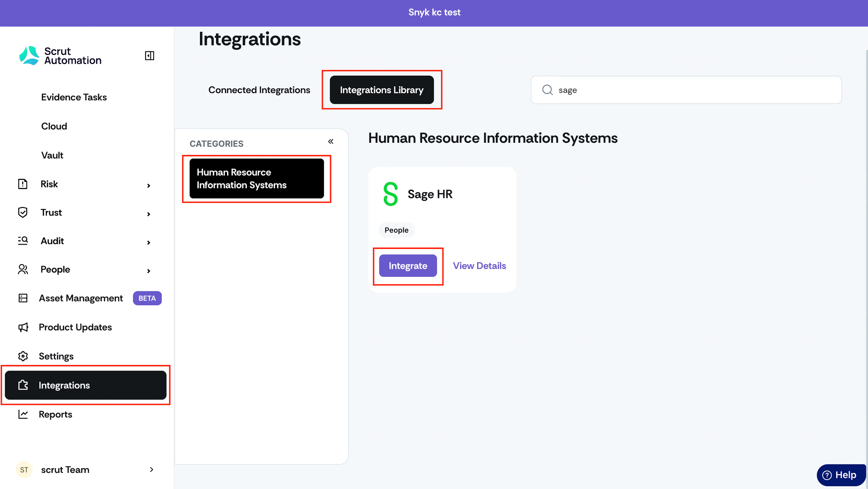Expand the People submenu chevron

[x=149, y=271]
